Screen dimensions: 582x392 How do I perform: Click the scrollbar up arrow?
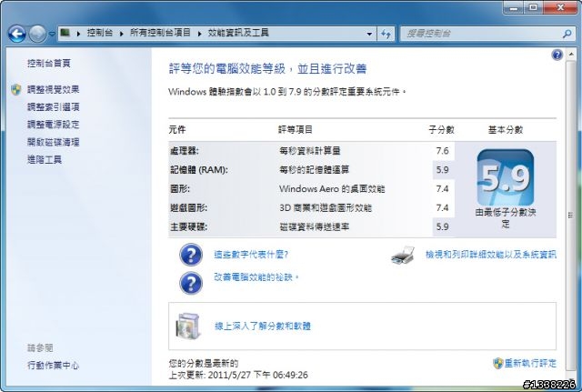click(x=571, y=55)
